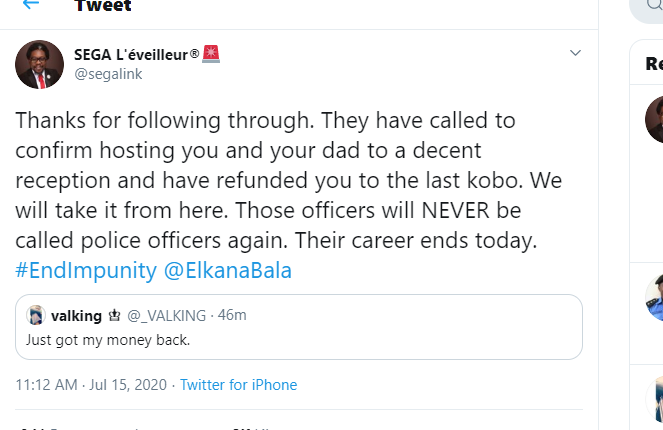Open quoted tweet 'Just got my money back.'
The width and height of the screenshot is (663, 430).
[x=299, y=340]
